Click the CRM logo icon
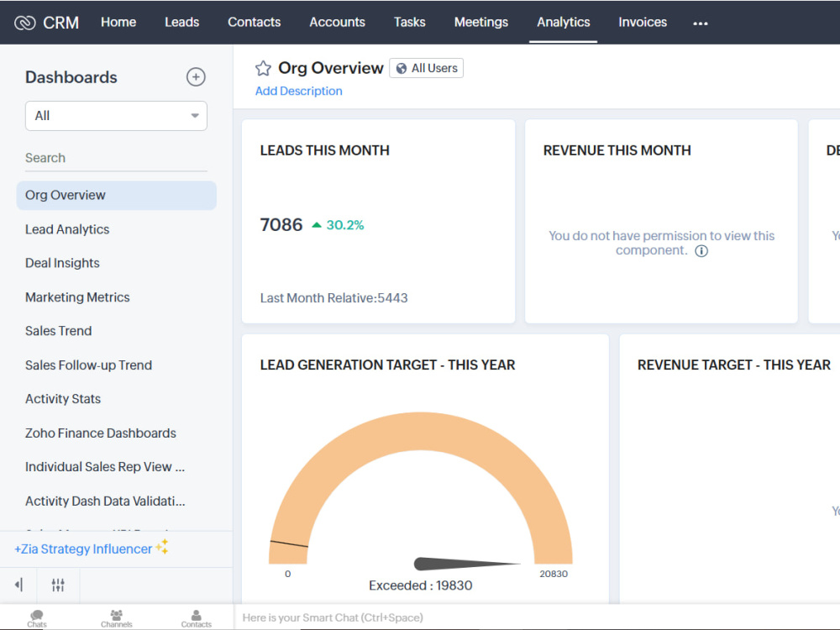Screen dimensions: 840x630 click(24, 23)
